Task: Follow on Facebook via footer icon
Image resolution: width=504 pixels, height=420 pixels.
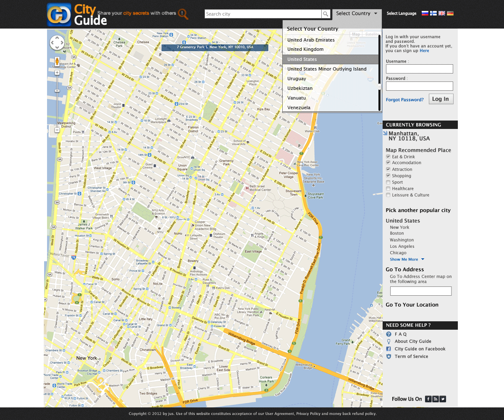Action: click(428, 399)
